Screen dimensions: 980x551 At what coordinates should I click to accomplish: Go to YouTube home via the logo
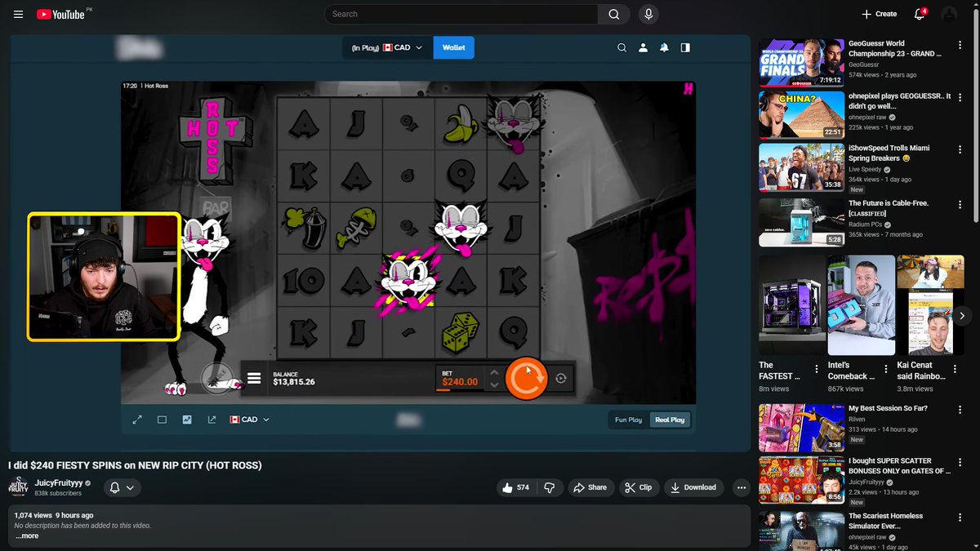[x=60, y=14]
